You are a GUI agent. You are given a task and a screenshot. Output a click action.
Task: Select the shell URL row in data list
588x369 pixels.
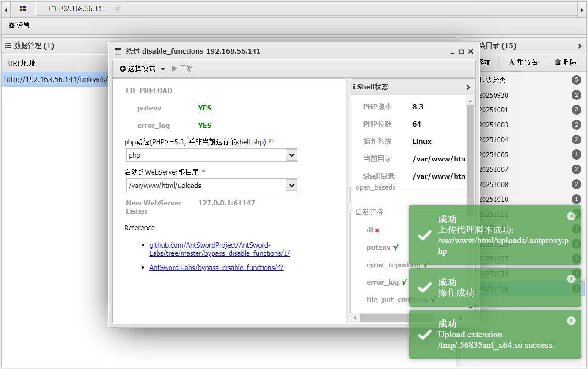pos(55,79)
